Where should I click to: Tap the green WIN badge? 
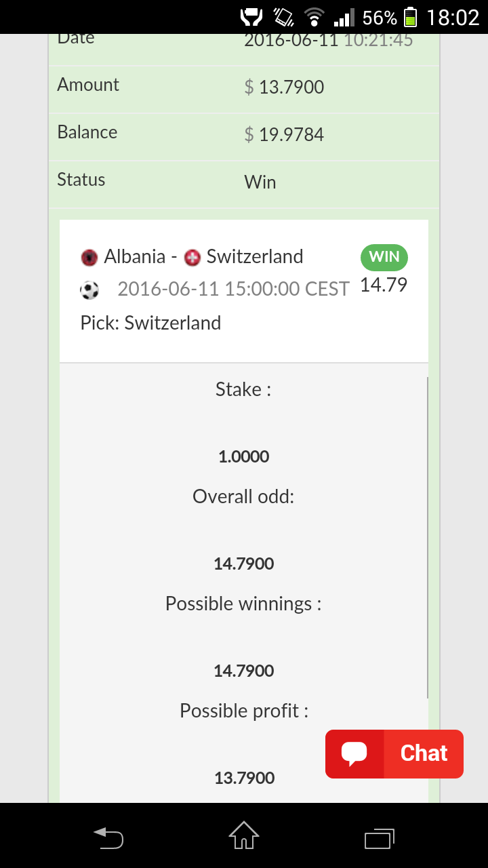point(384,257)
